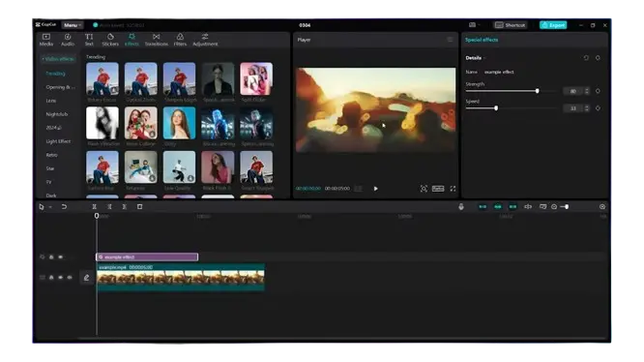This screenshot has width=644, height=362.
Task: Select the Star effects category
Action: point(50,168)
